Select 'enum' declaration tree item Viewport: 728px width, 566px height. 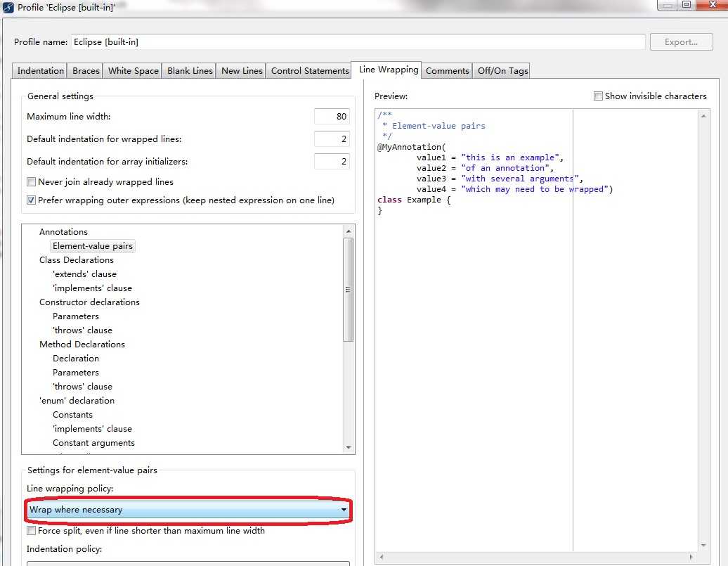pyautogui.click(x=77, y=401)
